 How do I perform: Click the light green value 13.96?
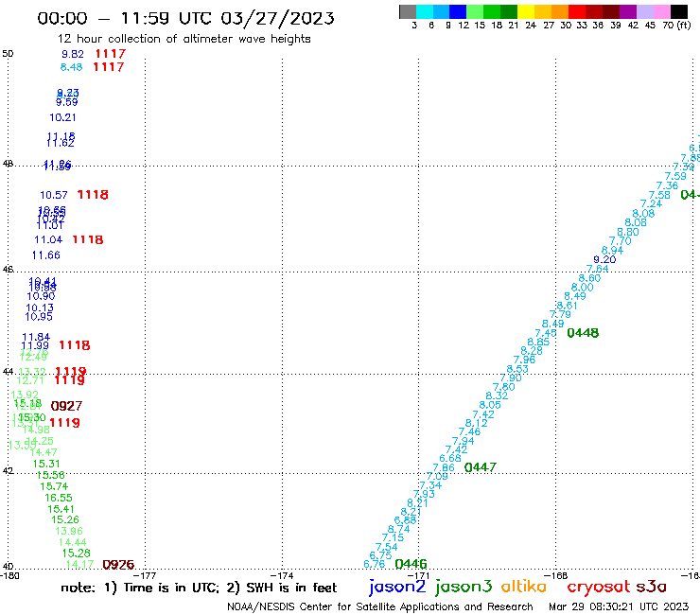[69, 531]
